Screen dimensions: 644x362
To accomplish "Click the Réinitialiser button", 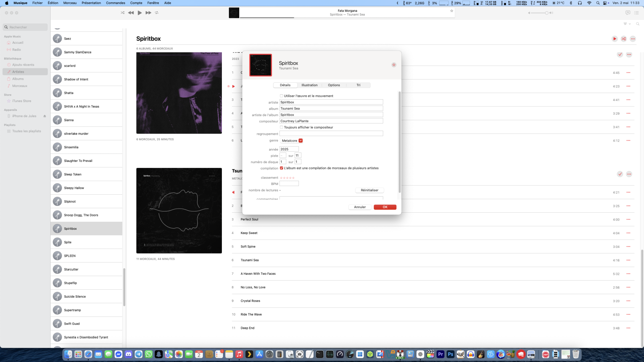I will [x=369, y=190].
